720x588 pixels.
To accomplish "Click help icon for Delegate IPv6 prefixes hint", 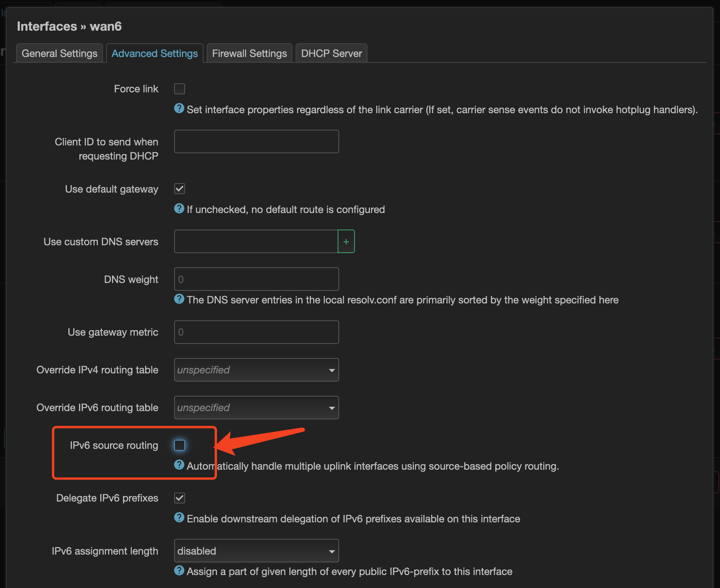I will click(x=179, y=518).
